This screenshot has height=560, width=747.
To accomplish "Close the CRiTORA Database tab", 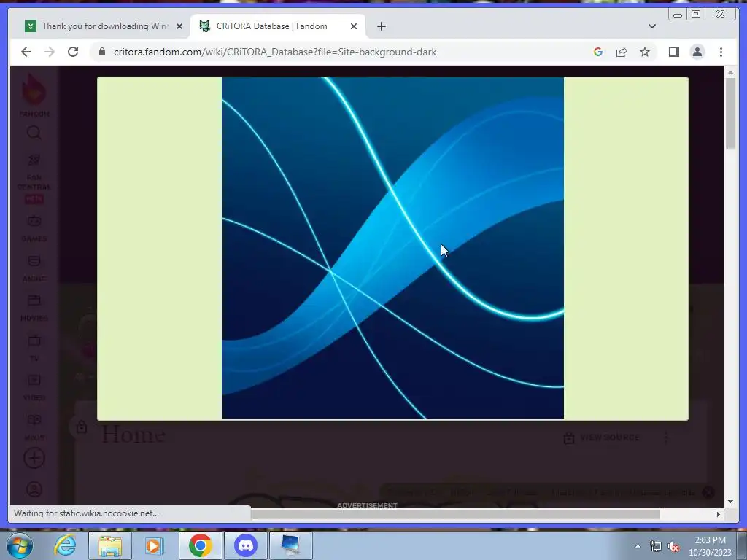I will [x=354, y=26].
